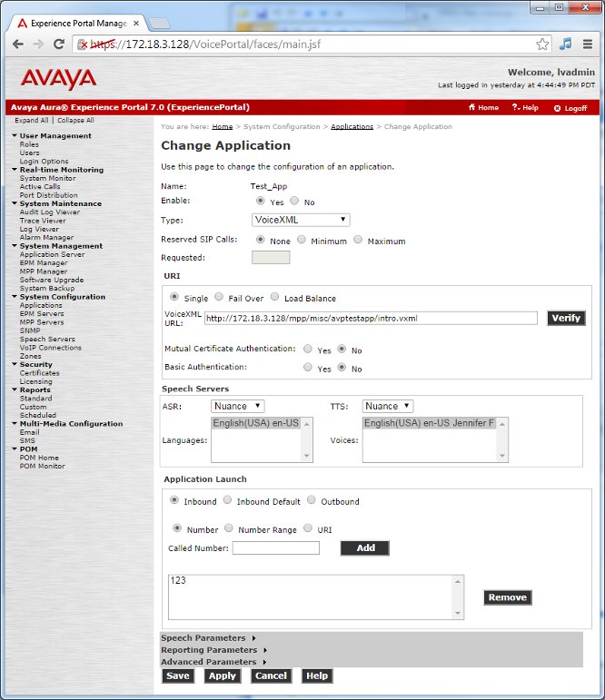This screenshot has width=605, height=700.
Task: Open the Type VoiceXML dropdown
Action: 301,220
